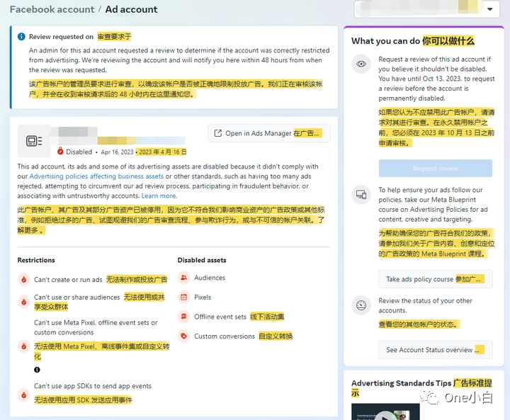The width and height of the screenshot is (510, 420).
Task: Select the Pixels disabled asset
Action: click(203, 297)
